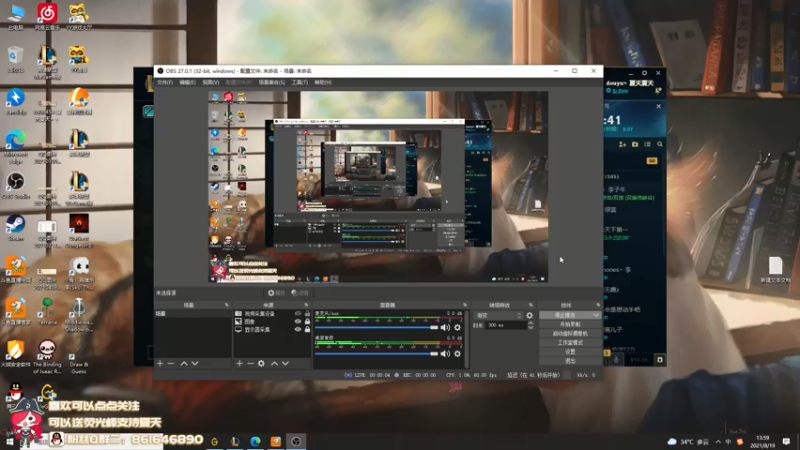Toggle the lock on 显示器采集 source

pyautogui.click(x=307, y=330)
